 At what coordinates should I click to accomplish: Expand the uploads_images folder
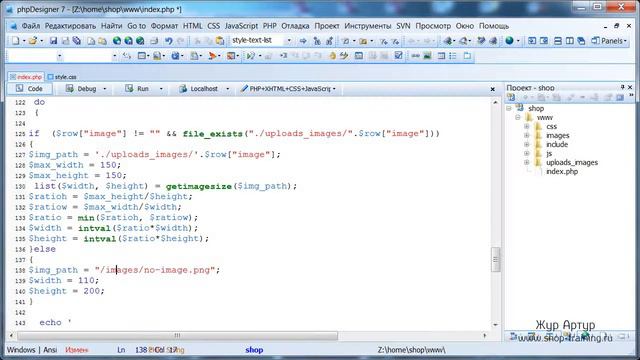(527, 162)
